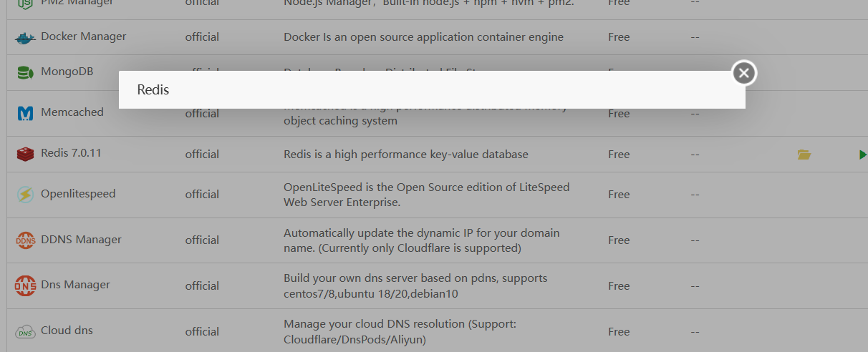Click the Redis dialog title bar
This screenshot has height=352, width=868.
point(430,90)
